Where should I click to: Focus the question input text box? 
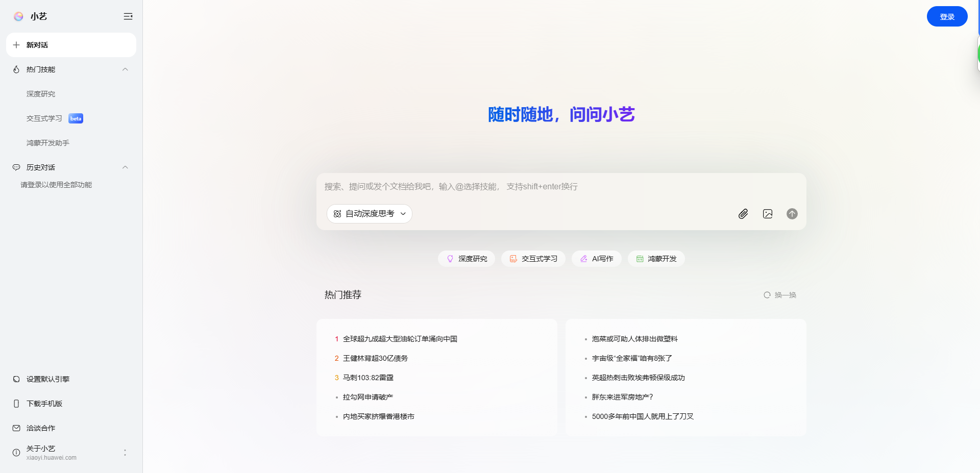561,187
